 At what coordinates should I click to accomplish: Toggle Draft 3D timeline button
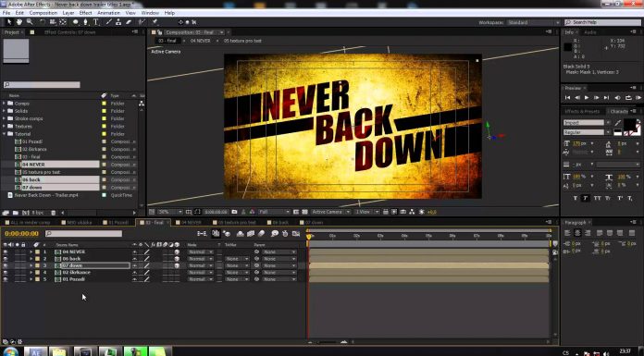[227, 234]
